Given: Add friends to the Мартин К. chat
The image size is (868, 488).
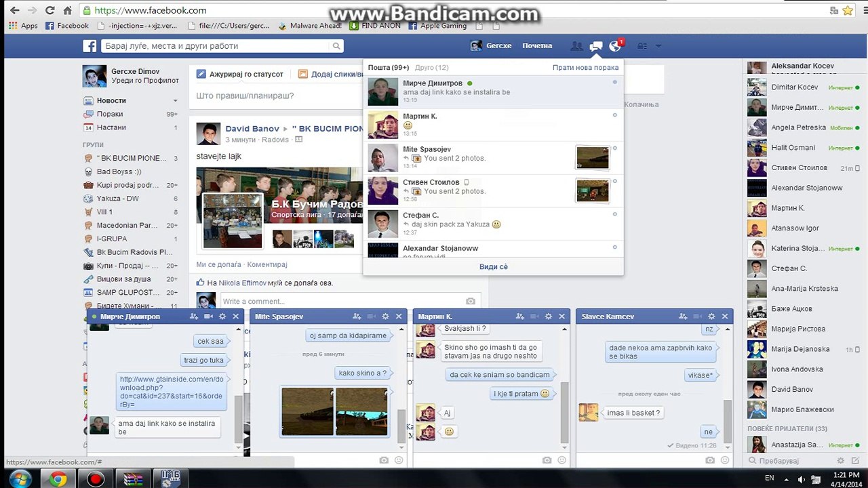Looking at the screenshot, I should coord(519,317).
